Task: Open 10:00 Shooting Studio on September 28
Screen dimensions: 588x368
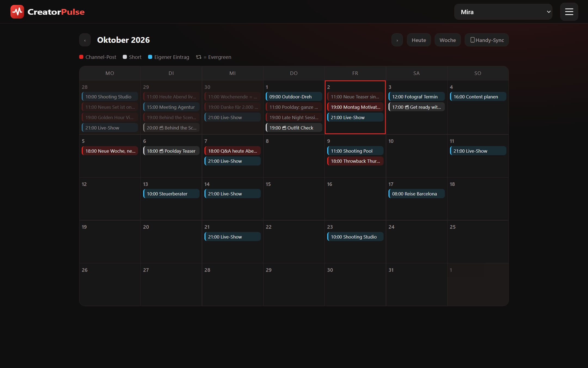Action: pos(110,97)
